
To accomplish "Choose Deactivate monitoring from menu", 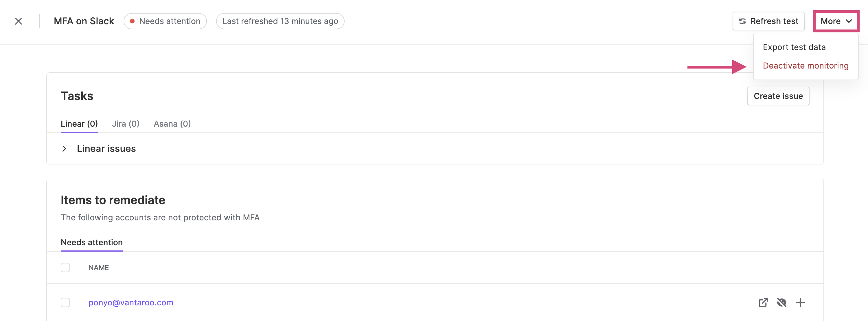I will (805, 66).
